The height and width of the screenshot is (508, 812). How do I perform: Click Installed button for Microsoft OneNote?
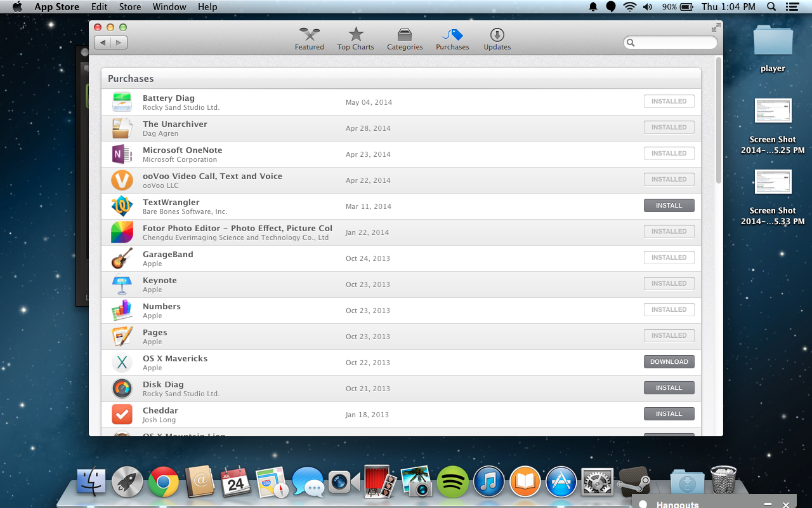point(669,154)
